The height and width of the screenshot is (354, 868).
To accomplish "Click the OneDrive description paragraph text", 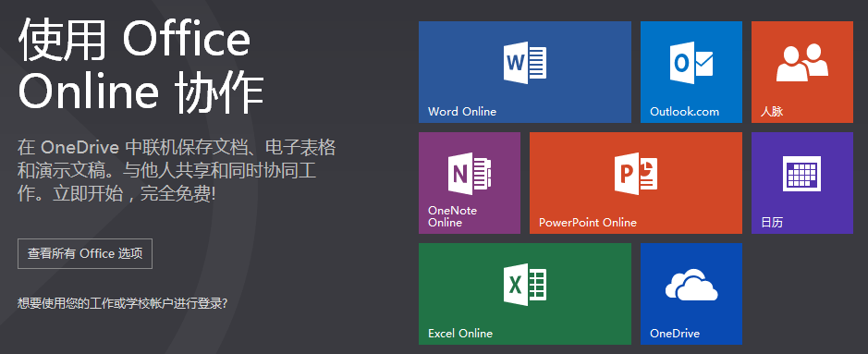I will click(177, 171).
